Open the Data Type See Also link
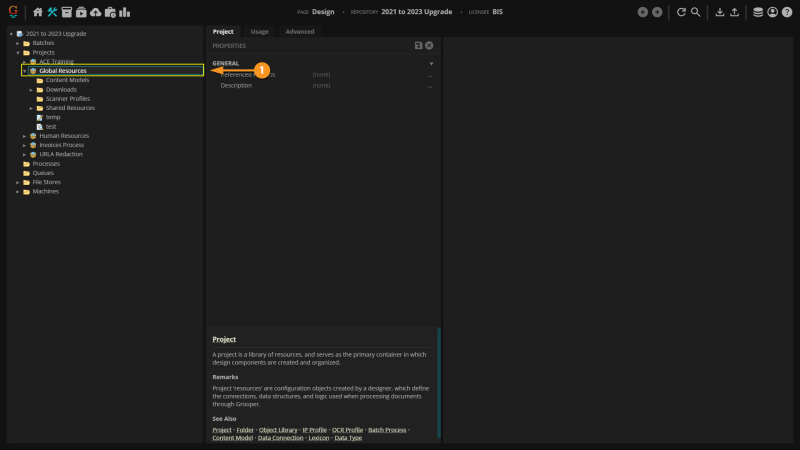The image size is (800, 450). 348,438
